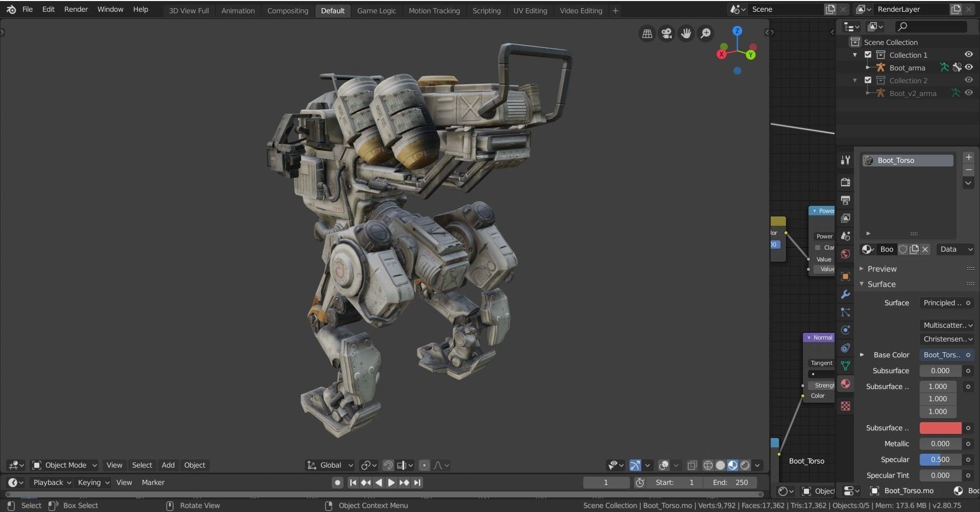Remove material slot with minus button
Screen dimensions: 980x512
tap(968, 169)
